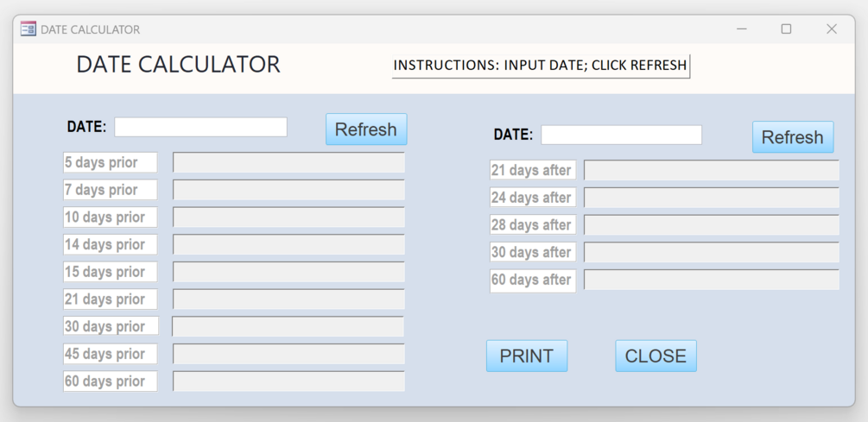Image resolution: width=868 pixels, height=422 pixels.
Task: Focus the left DATE input field
Action: pos(201,127)
